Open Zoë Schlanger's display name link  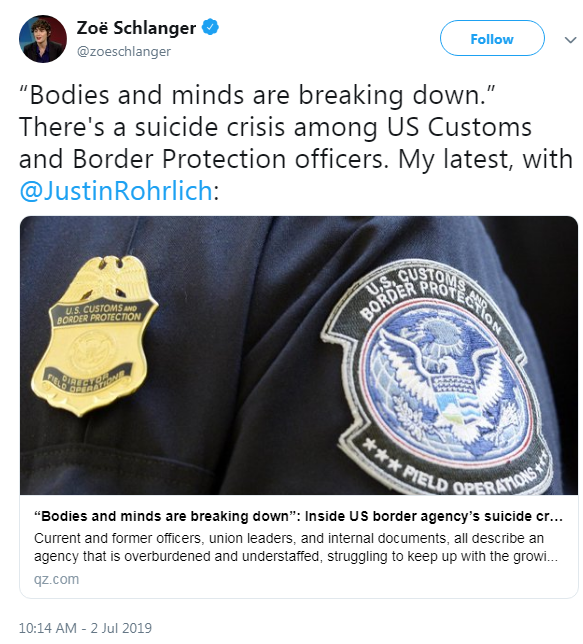pos(136,28)
